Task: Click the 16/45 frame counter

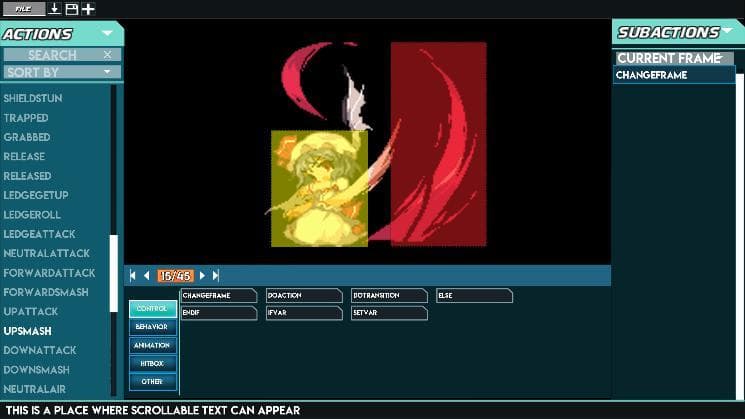Action: tap(175, 276)
